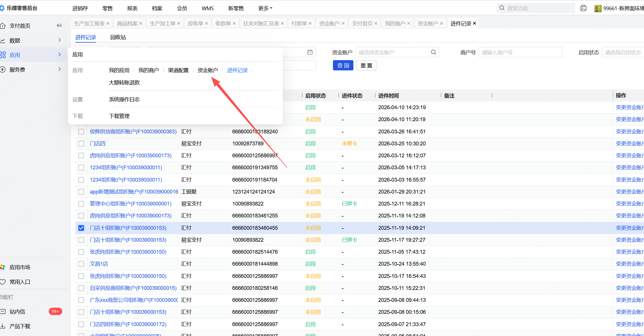644x336 pixels.
Task: Open 产品下载 in the sidebar
Action: (x=20, y=326)
